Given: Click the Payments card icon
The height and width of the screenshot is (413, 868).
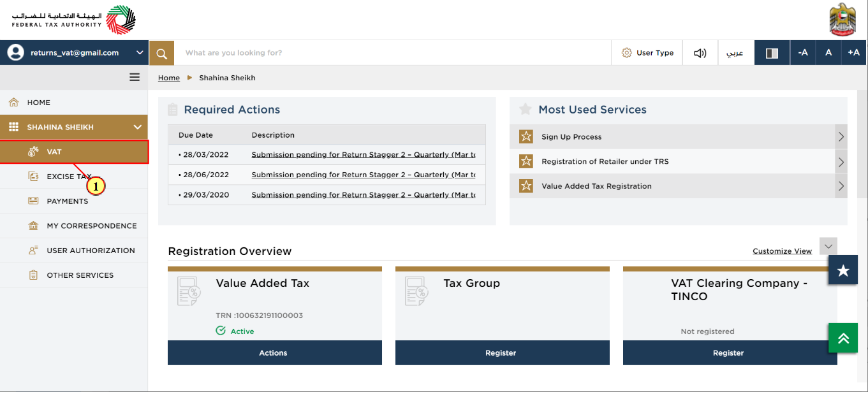Looking at the screenshot, I should pyautogui.click(x=33, y=201).
